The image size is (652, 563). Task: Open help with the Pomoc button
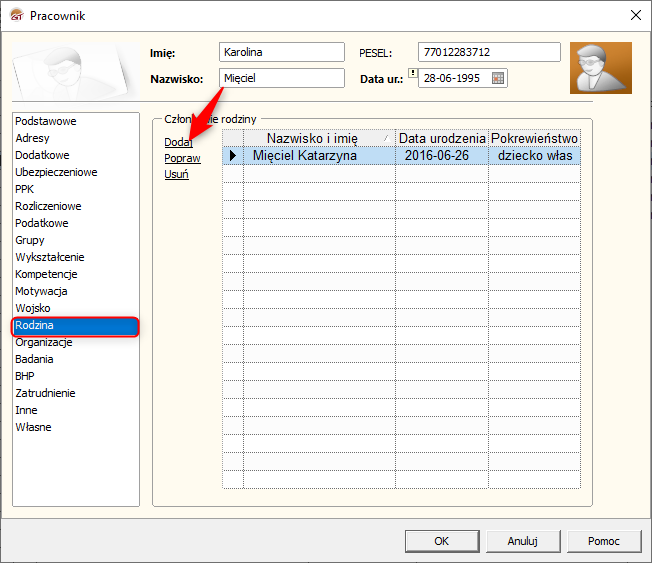[x=604, y=541]
